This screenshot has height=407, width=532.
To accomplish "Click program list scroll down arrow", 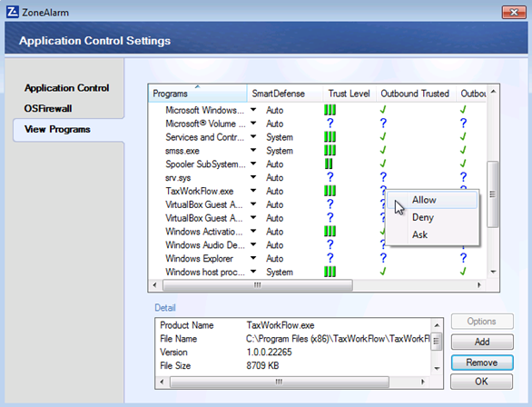I will (x=493, y=272).
